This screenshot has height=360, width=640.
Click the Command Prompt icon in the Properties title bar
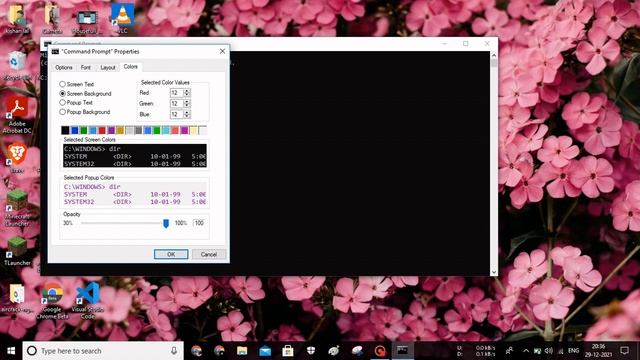point(55,51)
